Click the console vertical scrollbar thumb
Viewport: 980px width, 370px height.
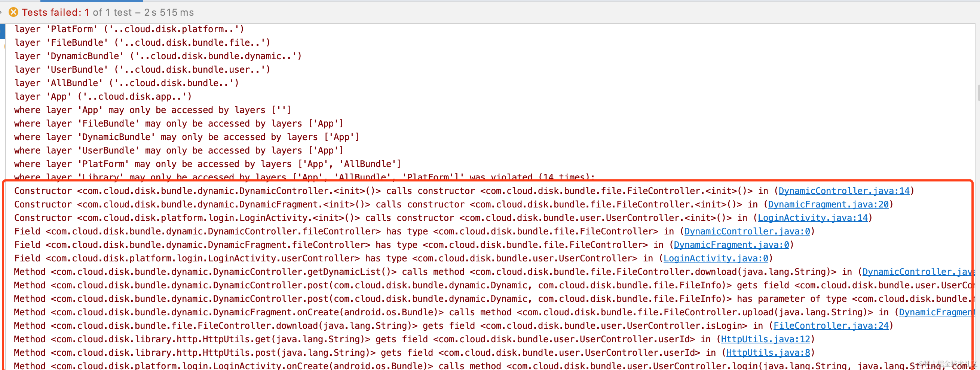pos(978,92)
